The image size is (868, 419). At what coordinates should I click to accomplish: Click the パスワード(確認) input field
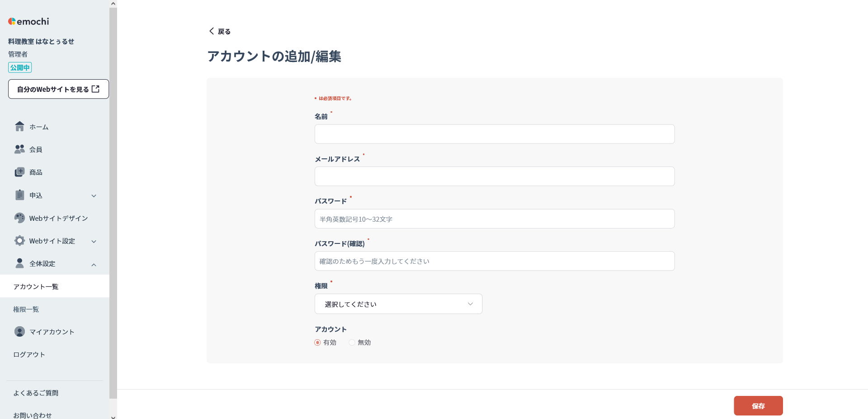[495, 261]
